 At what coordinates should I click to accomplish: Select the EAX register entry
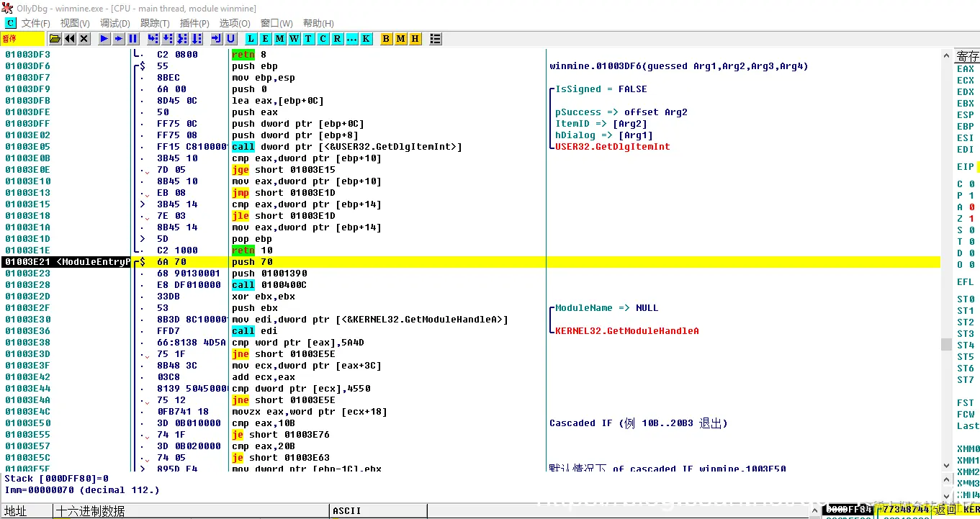pos(966,69)
